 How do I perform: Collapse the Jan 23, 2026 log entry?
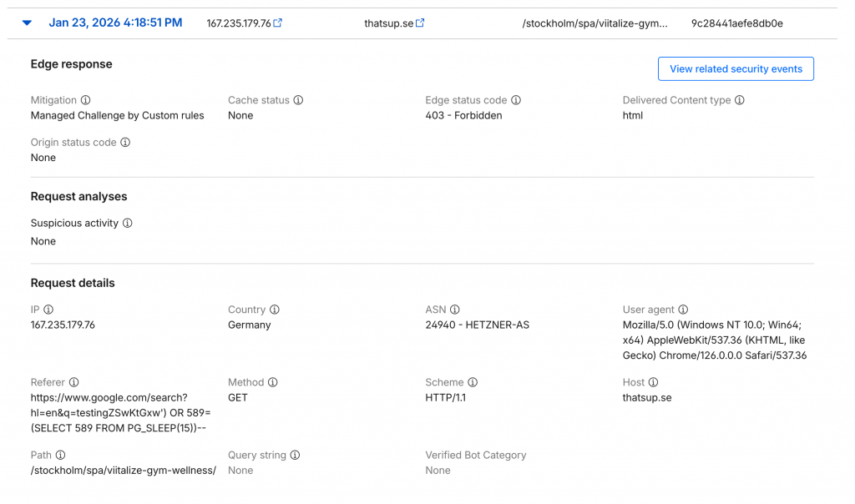tap(27, 23)
